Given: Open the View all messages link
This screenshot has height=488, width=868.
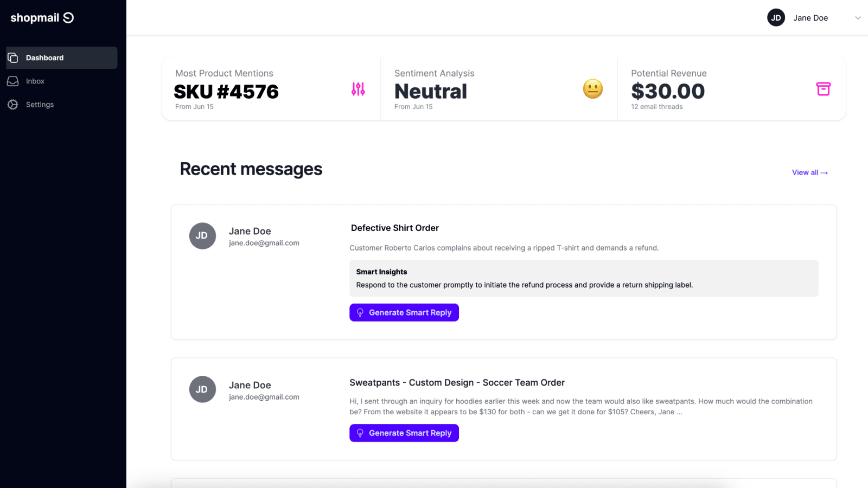Looking at the screenshot, I should (x=809, y=172).
